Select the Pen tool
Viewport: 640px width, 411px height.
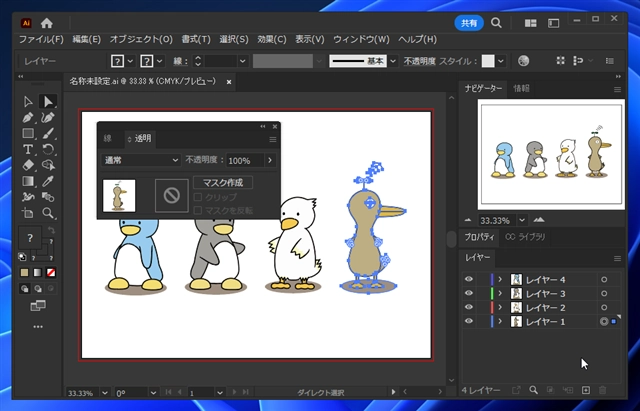[28, 118]
